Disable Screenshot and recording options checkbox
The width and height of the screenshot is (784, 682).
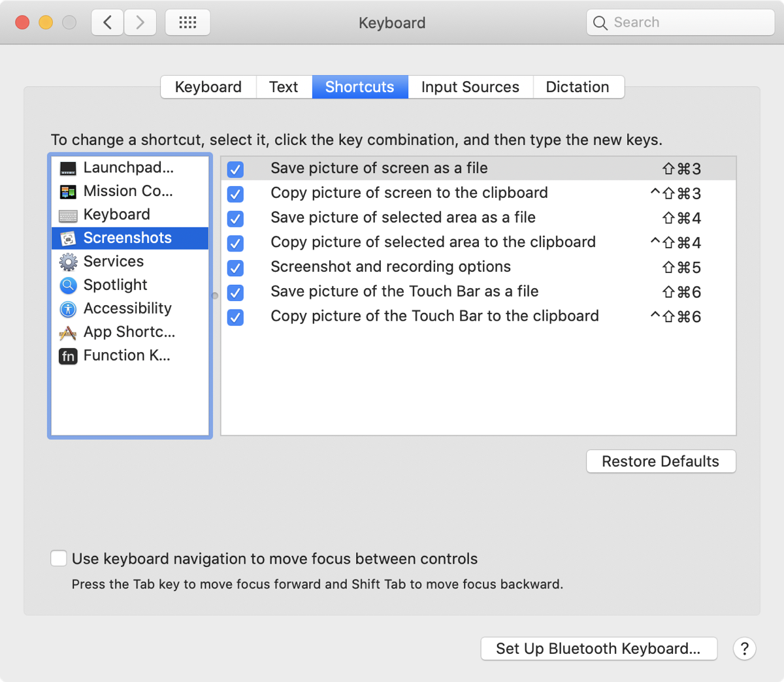click(235, 268)
